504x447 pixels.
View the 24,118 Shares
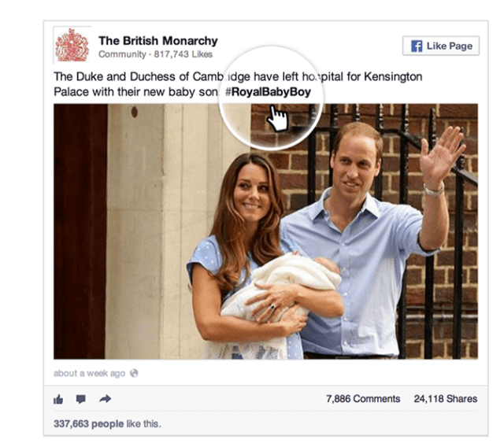tap(446, 399)
